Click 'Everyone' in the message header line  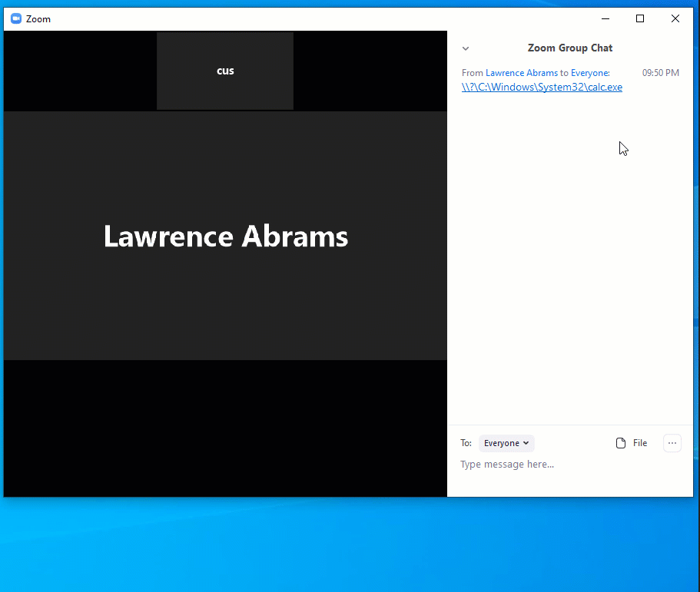589,73
